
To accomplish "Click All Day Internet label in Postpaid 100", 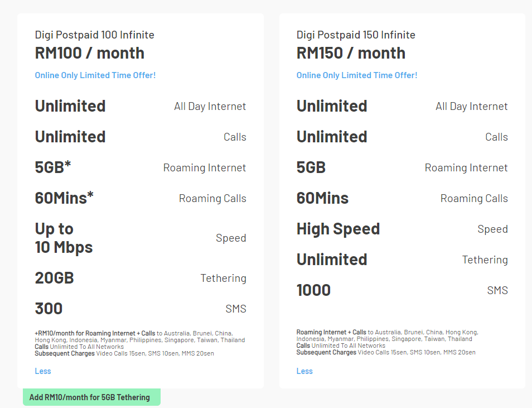I will click(210, 107).
